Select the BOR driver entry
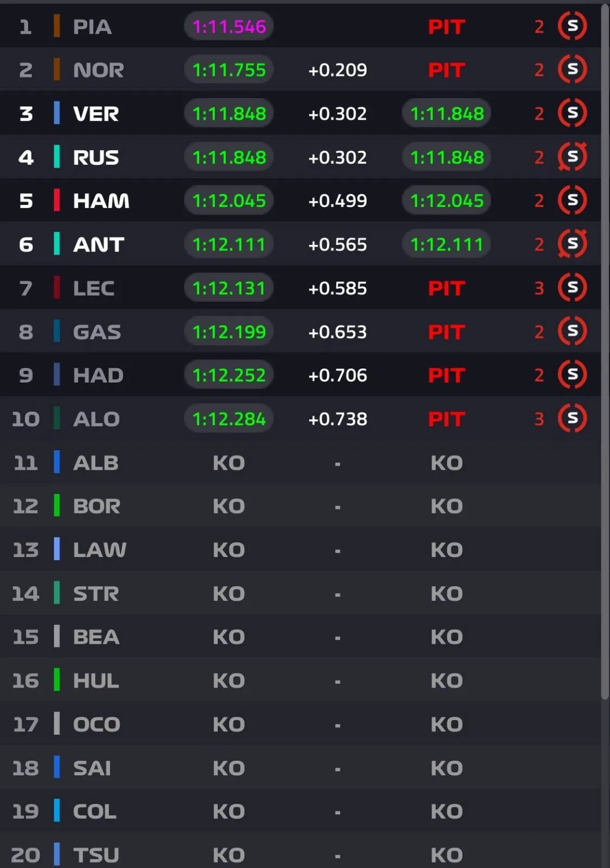610x868 pixels. click(x=300, y=506)
